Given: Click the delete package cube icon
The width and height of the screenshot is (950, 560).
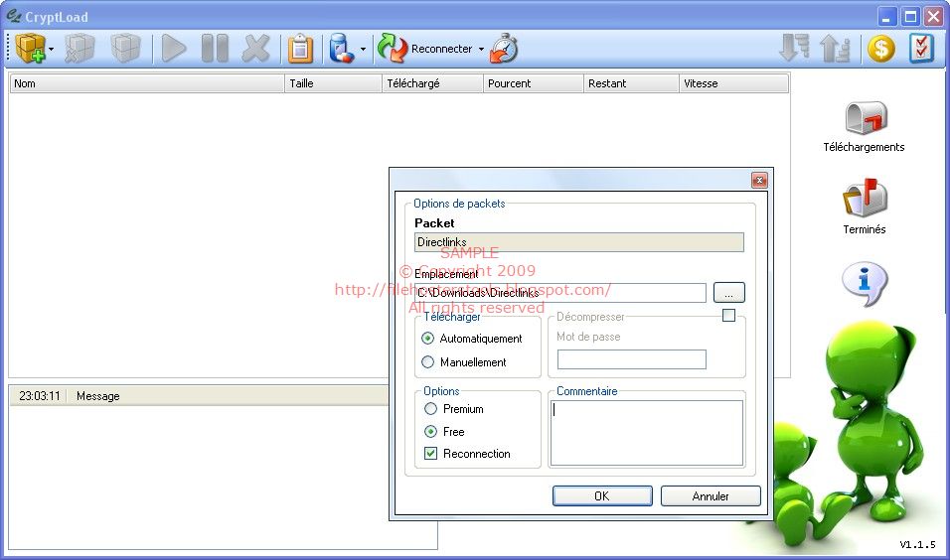Looking at the screenshot, I should tap(79, 49).
